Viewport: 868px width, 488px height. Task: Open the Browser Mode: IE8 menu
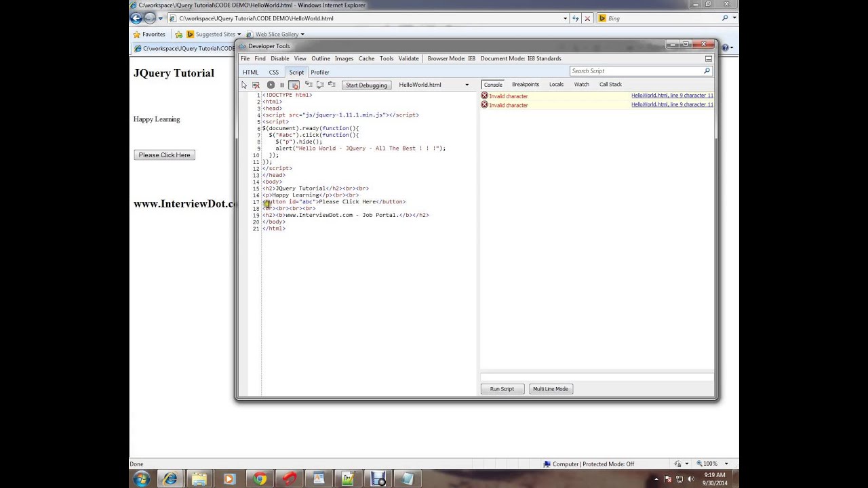click(451, 58)
